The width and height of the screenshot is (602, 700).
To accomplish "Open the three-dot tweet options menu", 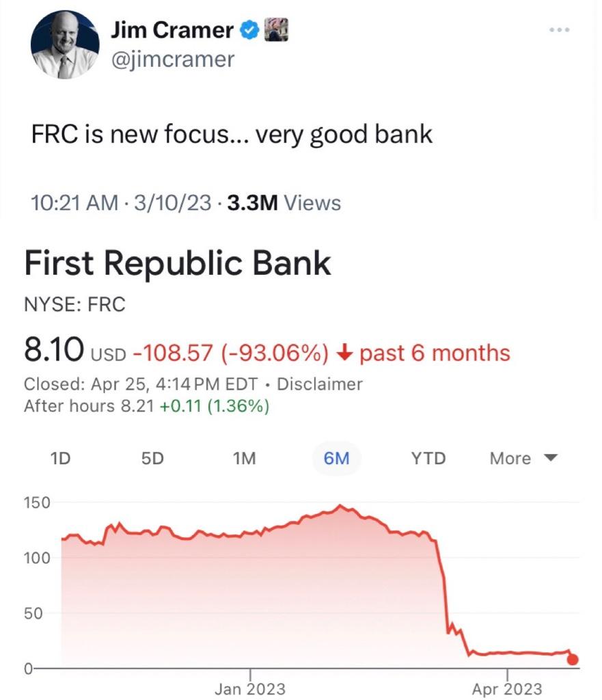I will [559, 30].
